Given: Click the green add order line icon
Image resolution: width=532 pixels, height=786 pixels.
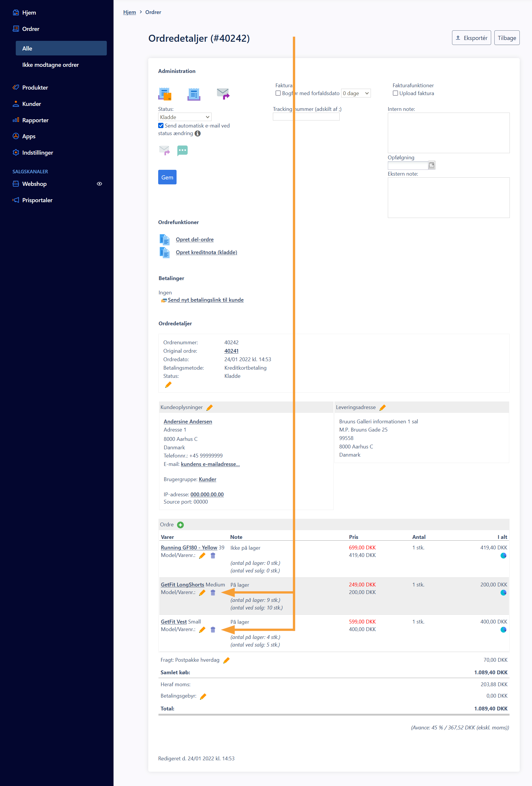Looking at the screenshot, I should (180, 525).
